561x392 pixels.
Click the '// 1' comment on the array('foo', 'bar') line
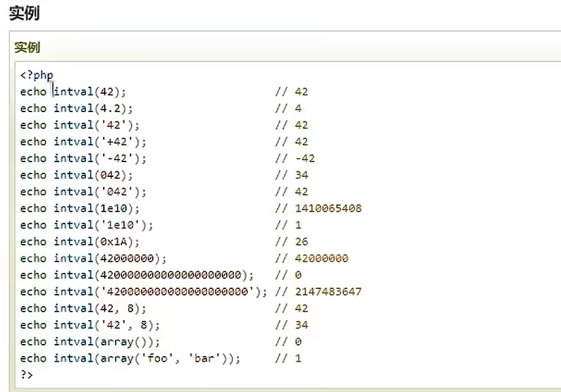click(x=288, y=358)
